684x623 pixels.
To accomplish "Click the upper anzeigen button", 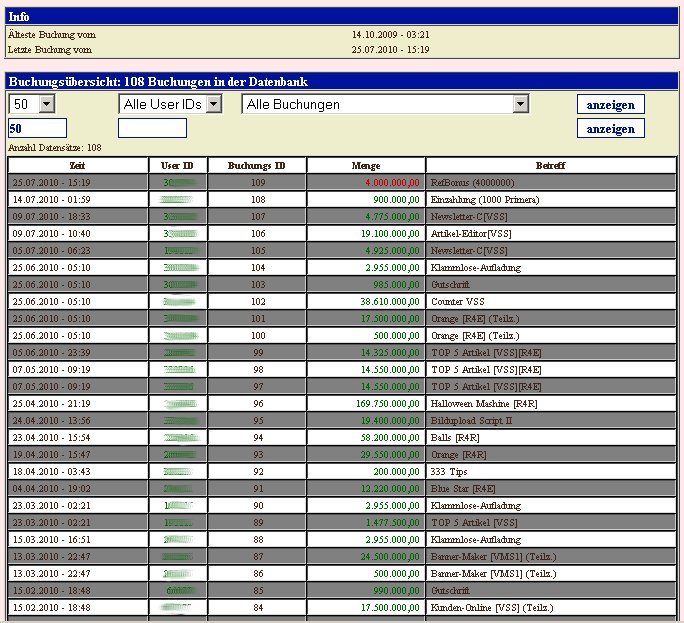I will 610,105.
